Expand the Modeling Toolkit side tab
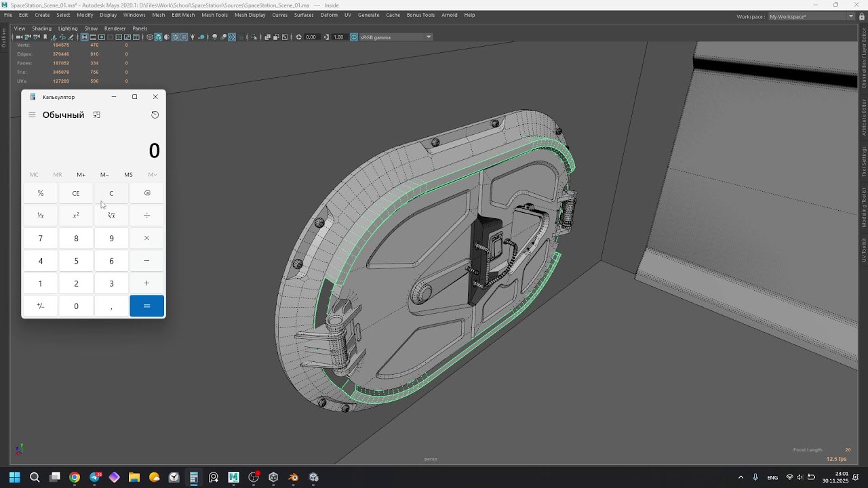Viewport: 868px width, 488px height. tap(864, 207)
